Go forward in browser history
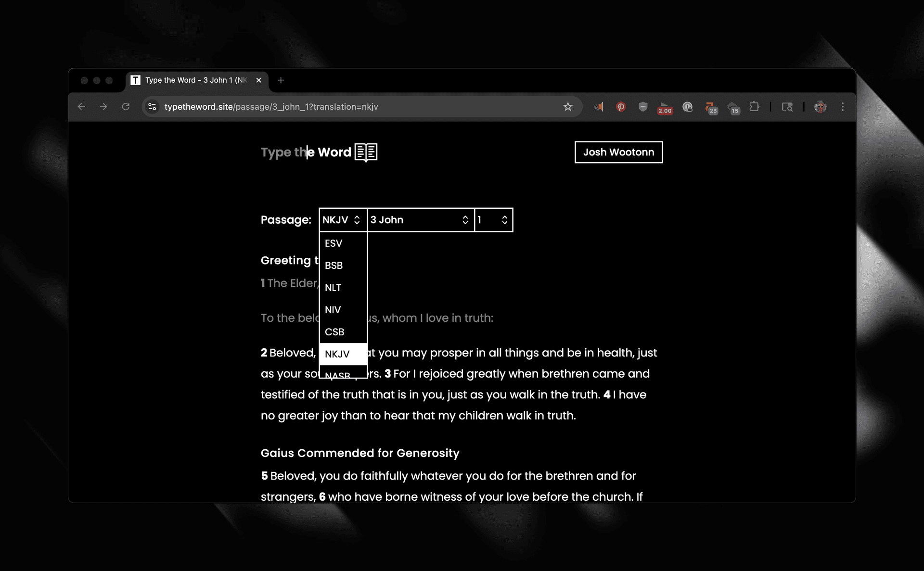Screen dimensions: 924x571 point(103,107)
